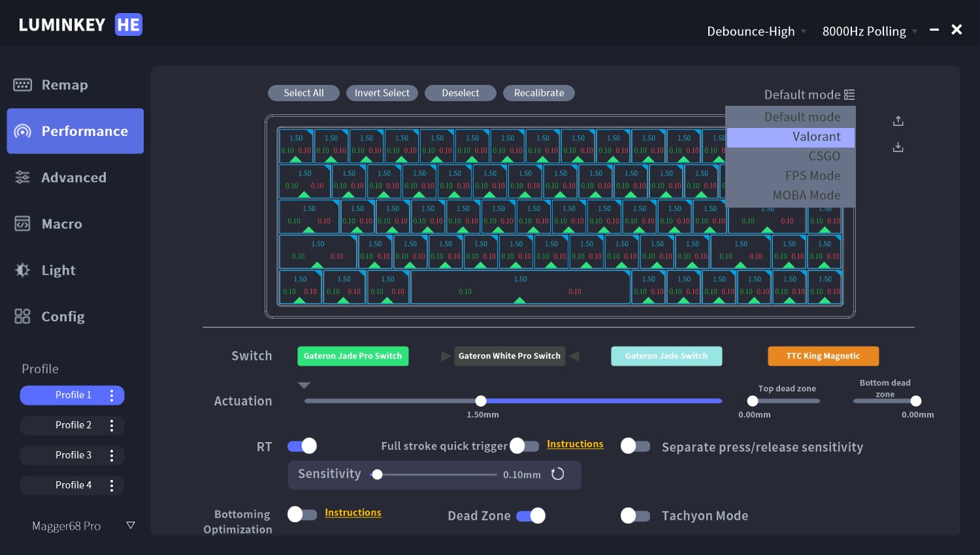Screen dimensions: 980x555
Task: Expand the Magger68 Pro device dropdown
Action: click(131, 526)
